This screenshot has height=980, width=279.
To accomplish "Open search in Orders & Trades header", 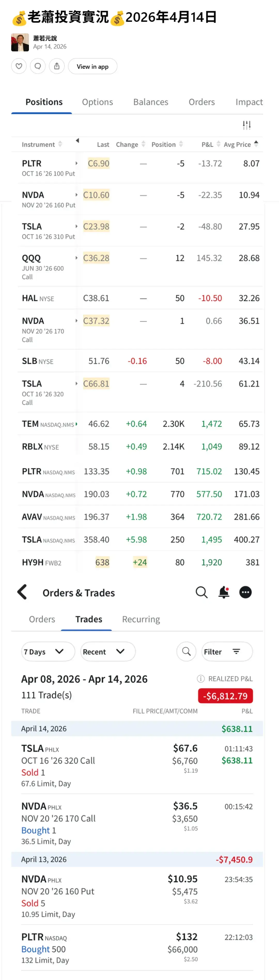I will (201, 592).
